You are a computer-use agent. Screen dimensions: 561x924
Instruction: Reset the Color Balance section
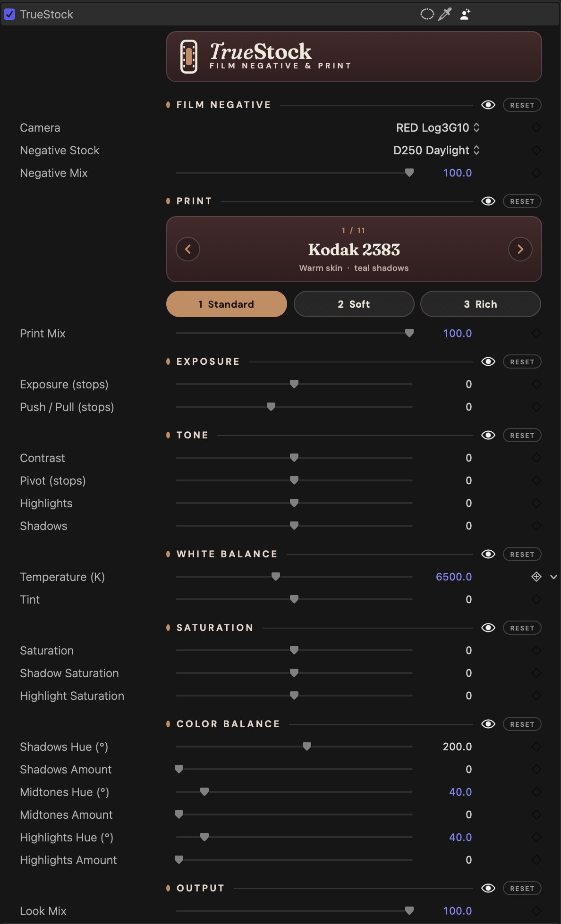[522, 724]
